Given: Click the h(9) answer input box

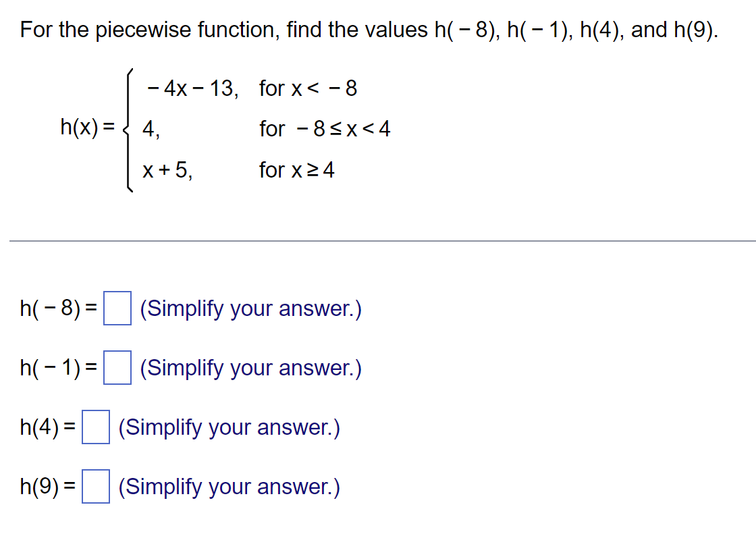Looking at the screenshot, I should coord(95,487).
